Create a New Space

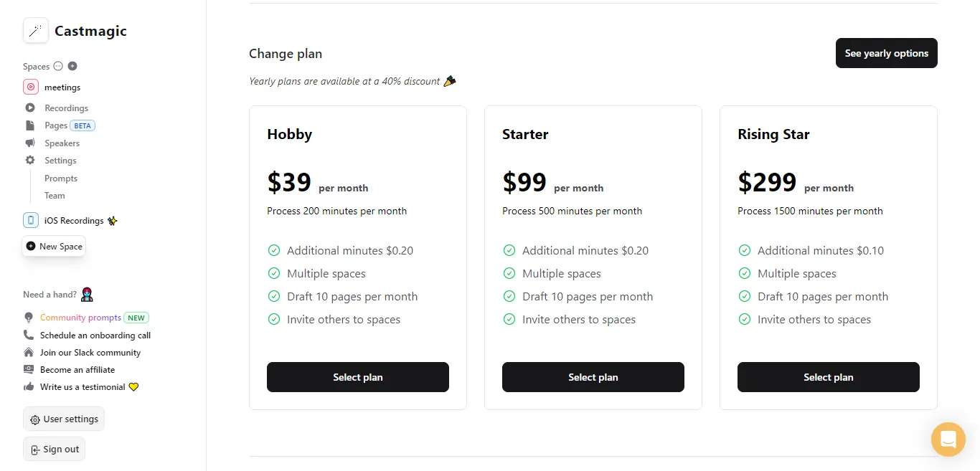(54, 246)
